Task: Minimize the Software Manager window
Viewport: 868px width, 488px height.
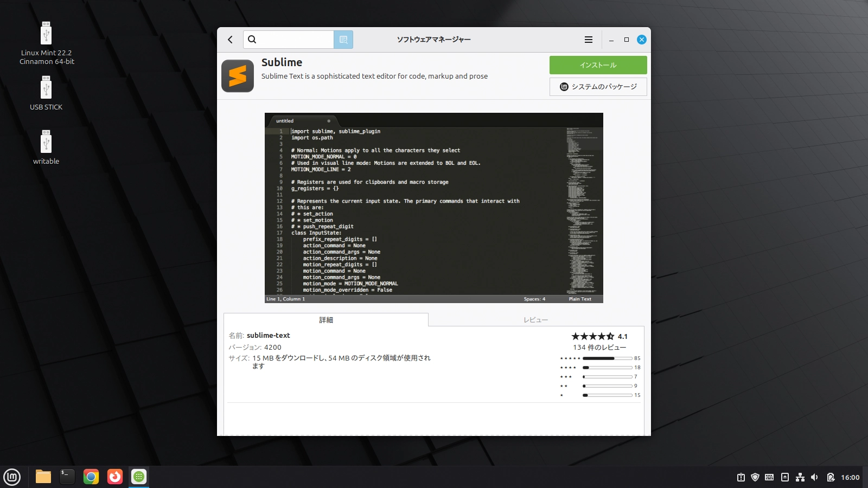Action: (x=611, y=40)
